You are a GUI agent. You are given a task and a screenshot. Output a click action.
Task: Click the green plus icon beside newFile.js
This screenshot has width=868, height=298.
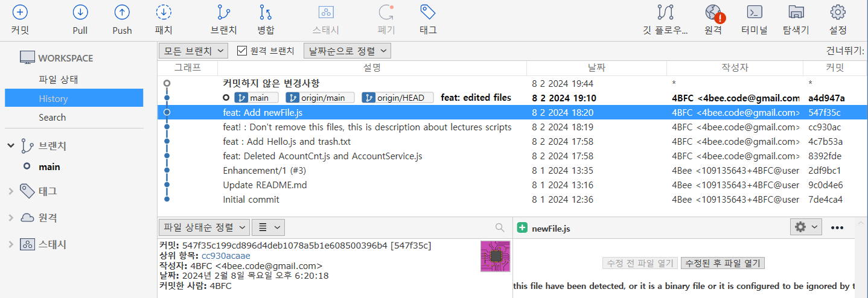click(523, 228)
